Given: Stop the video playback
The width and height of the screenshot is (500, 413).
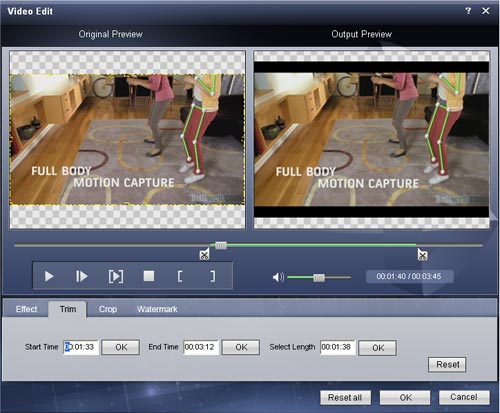Looking at the screenshot, I should point(149,276).
